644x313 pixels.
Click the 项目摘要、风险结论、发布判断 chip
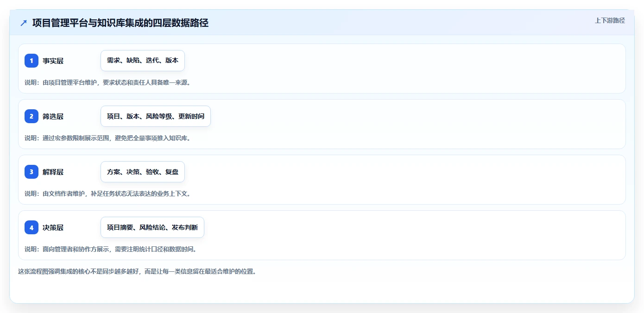tap(152, 227)
